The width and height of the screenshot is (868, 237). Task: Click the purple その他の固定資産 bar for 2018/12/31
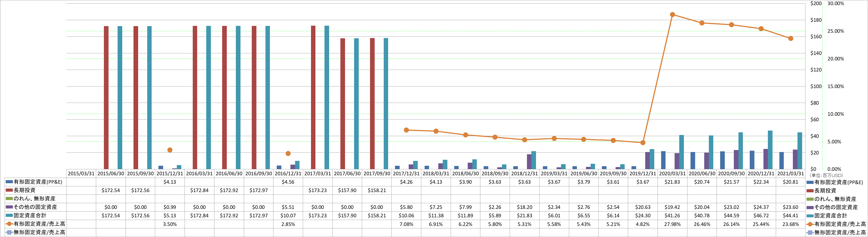coord(529,162)
